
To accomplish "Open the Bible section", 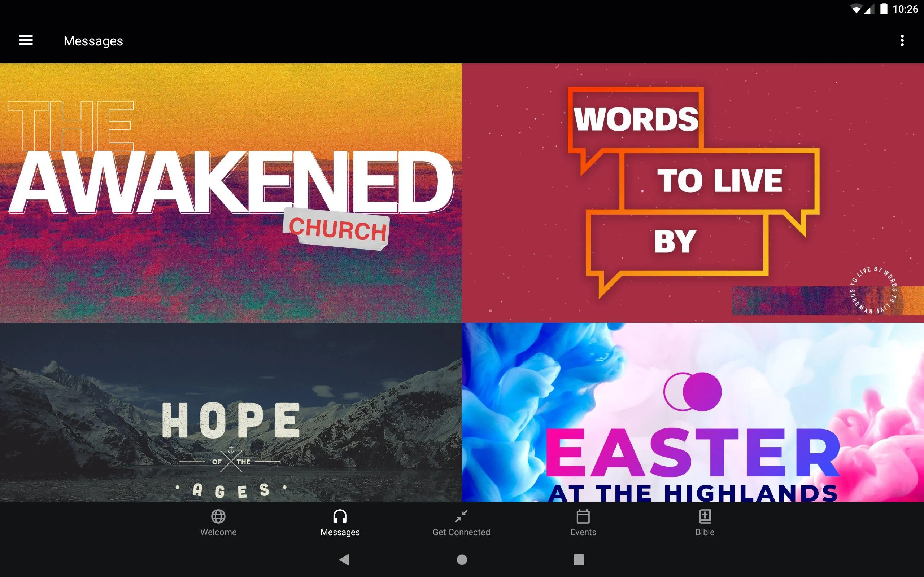I will click(x=704, y=522).
